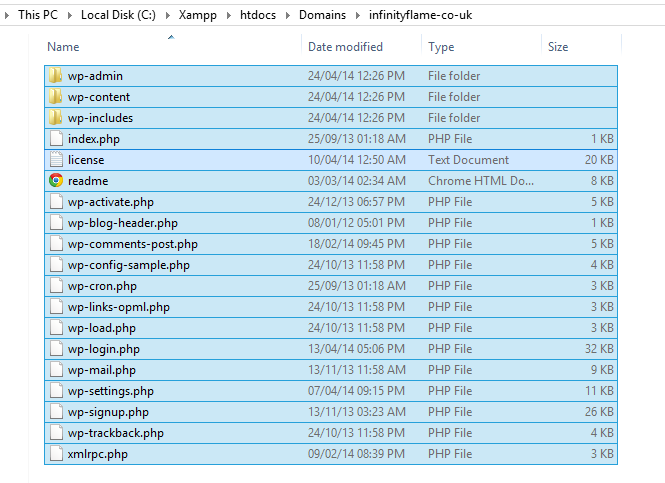The width and height of the screenshot is (665, 483).
Task: Expand the arrow after htdocs
Action: click(288, 15)
